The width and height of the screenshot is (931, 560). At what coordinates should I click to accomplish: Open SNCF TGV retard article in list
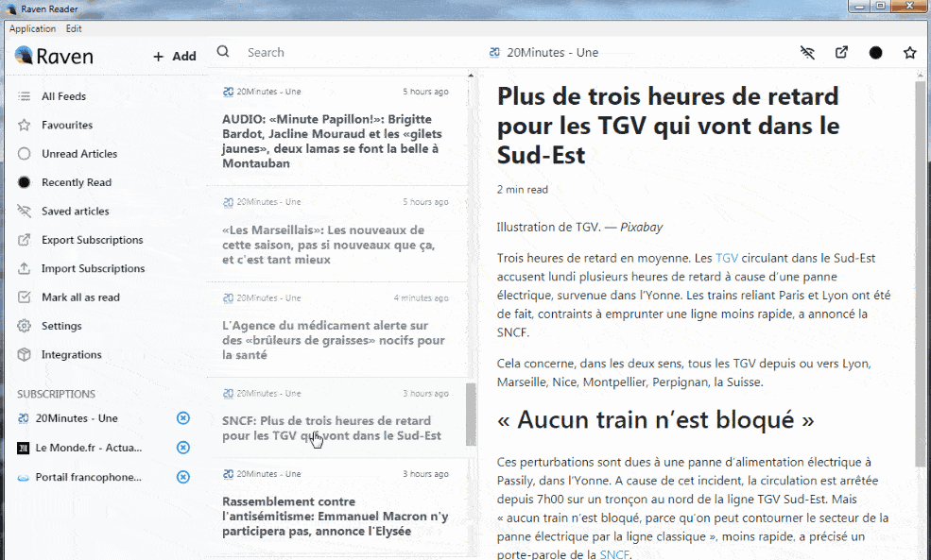[337, 417]
